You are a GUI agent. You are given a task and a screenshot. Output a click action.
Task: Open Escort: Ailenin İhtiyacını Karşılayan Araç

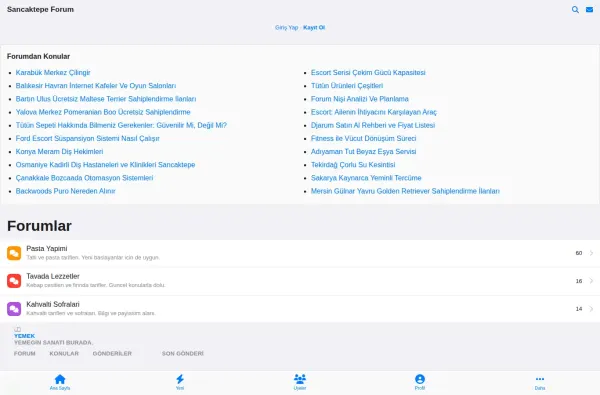coord(373,112)
